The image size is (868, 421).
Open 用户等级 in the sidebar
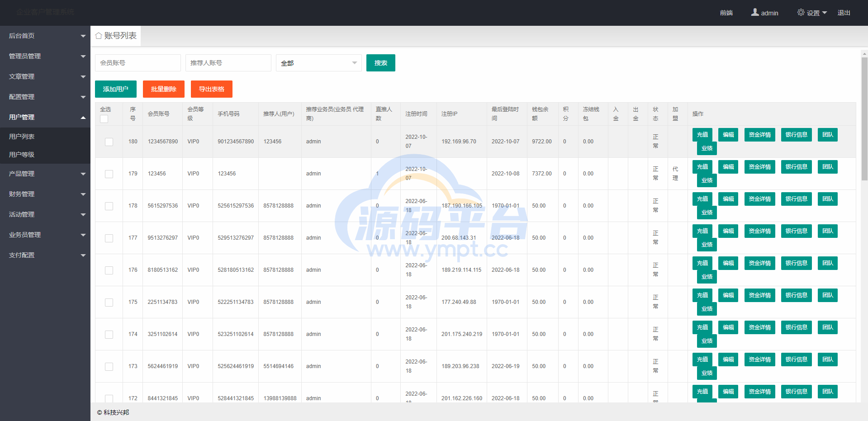point(45,155)
